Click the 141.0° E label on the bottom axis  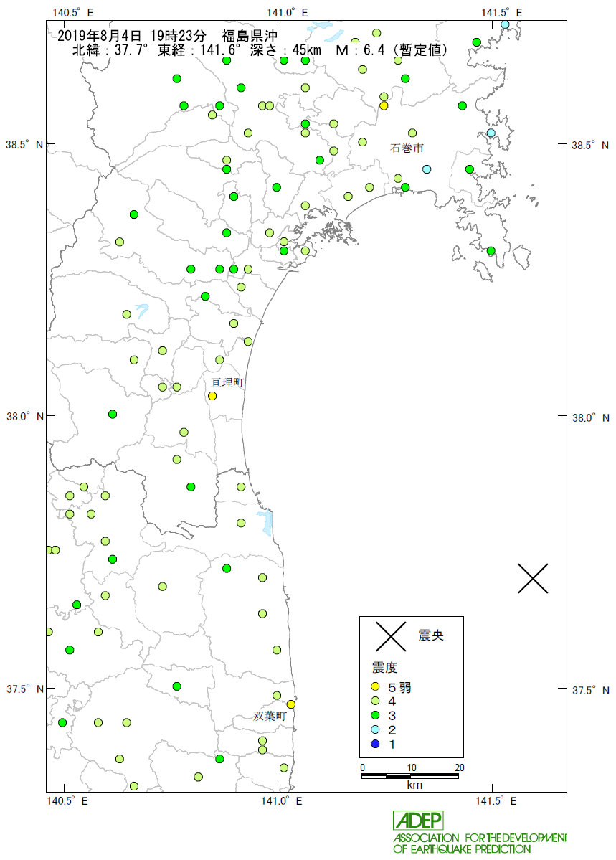coord(281,801)
